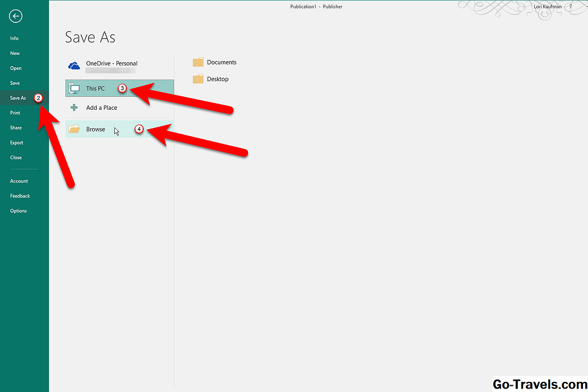Click the Add a Place plus icon
The width and height of the screenshot is (588, 392).
74,108
